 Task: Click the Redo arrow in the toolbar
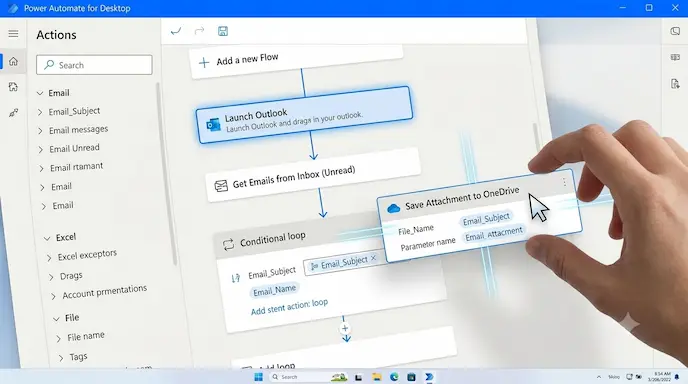(199, 30)
